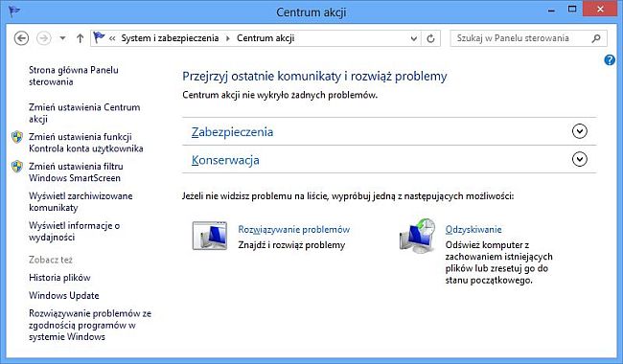
Task: Open 'Zmień ustawienia funkcji Kontrola konta użytkownika'
Action: pyautogui.click(x=86, y=143)
